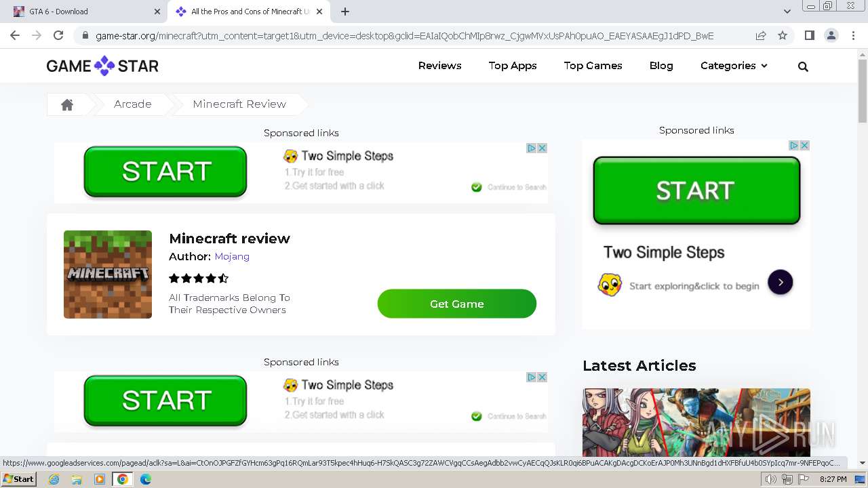Open the media player taskbar icon

coord(100,479)
